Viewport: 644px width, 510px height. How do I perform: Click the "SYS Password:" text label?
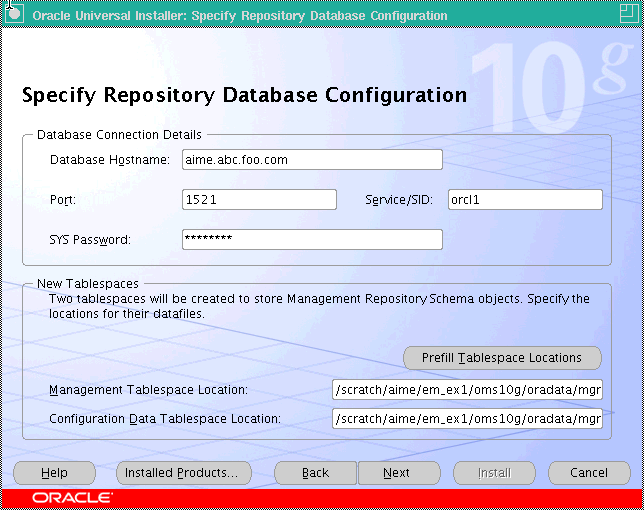(x=90, y=240)
